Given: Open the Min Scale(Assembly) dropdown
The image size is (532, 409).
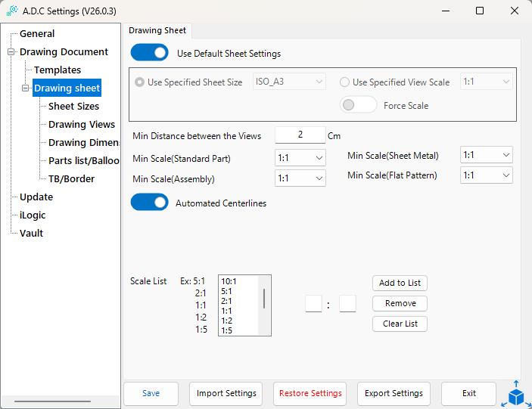Looking at the screenshot, I should [300, 178].
